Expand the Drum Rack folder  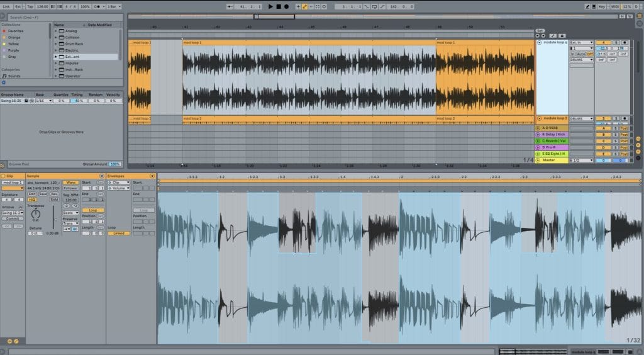pos(56,43)
